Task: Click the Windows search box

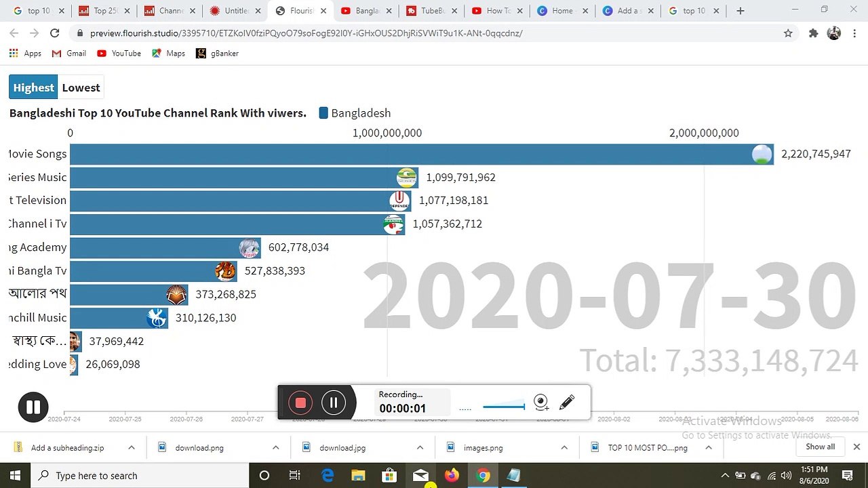Action: tap(140, 476)
